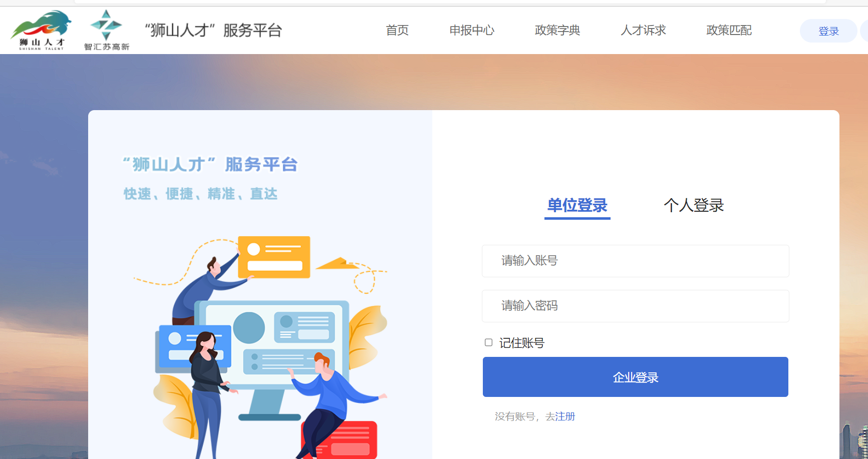Viewport: 868px width, 459px height.
Task: Open the 首页 menu item
Action: [397, 31]
